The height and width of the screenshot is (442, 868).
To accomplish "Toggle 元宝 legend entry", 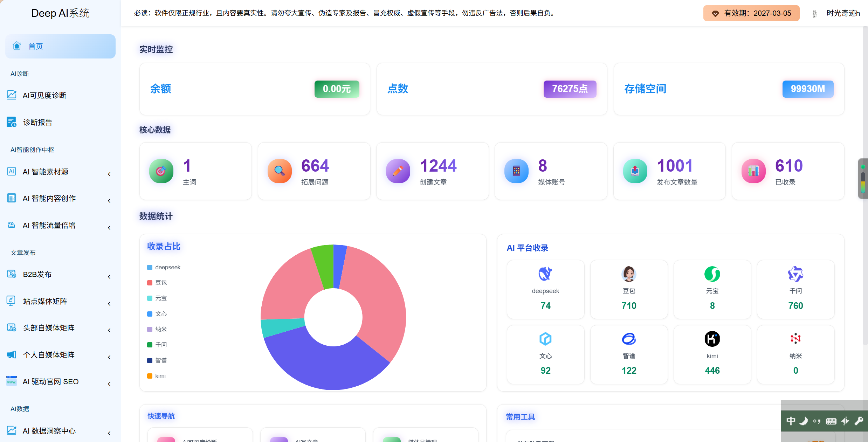I will point(157,298).
